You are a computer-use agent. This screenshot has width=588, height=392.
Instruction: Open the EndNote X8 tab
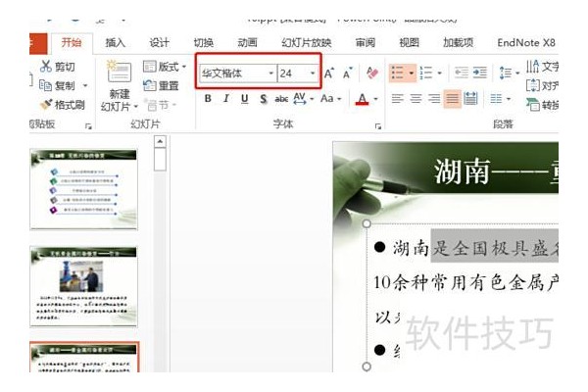click(x=526, y=43)
